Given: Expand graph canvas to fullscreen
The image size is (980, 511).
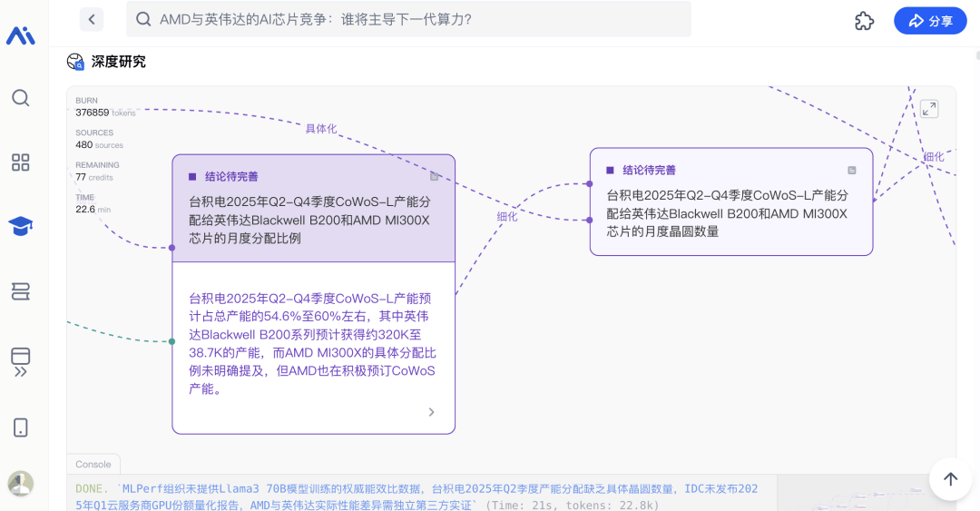Looking at the screenshot, I should [x=929, y=109].
